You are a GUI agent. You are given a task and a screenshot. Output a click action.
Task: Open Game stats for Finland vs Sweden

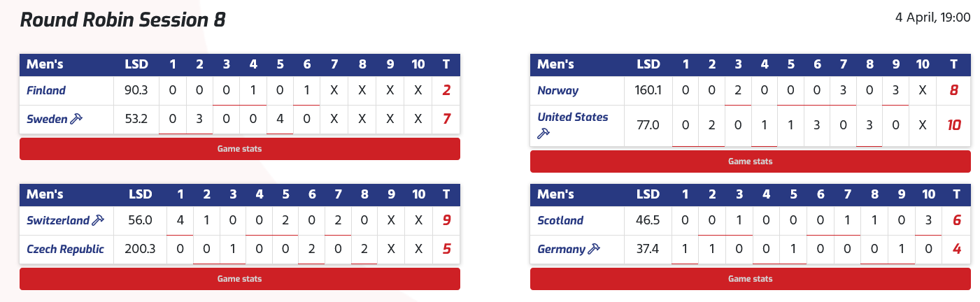coord(239,149)
